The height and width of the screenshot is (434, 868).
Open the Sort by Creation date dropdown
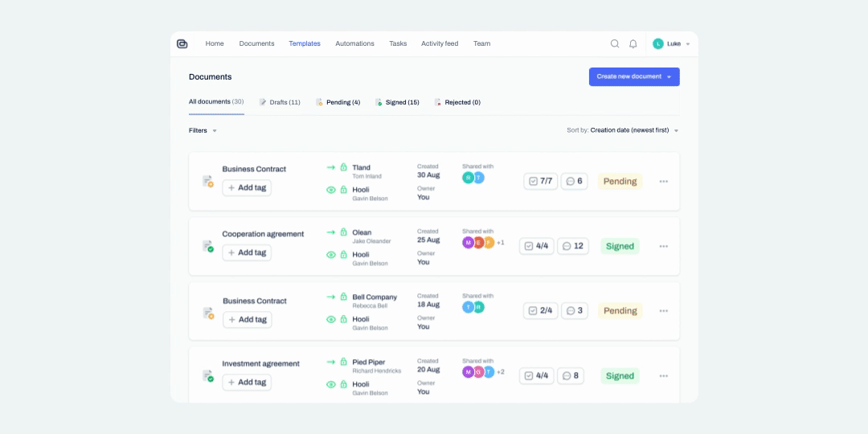click(623, 131)
